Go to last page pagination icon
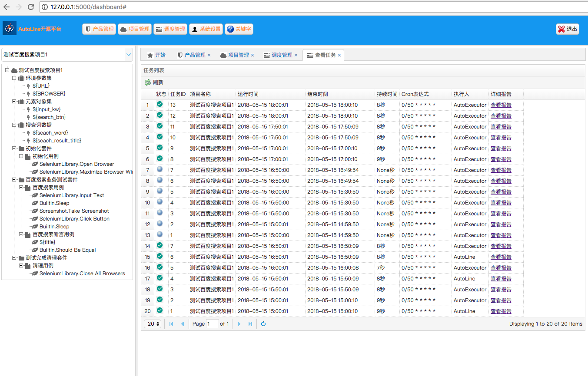This screenshot has width=588, height=376. pyautogui.click(x=250, y=324)
